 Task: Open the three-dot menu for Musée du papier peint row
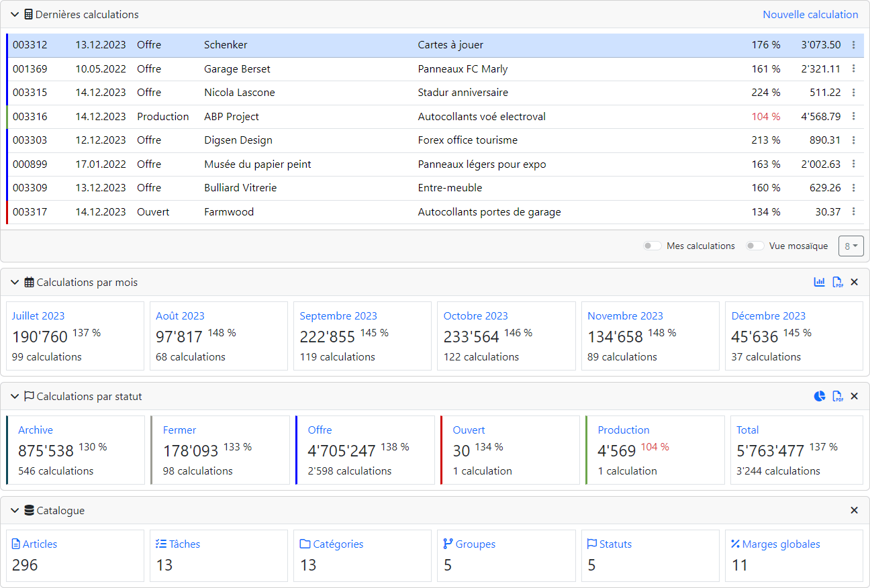tap(853, 164)
